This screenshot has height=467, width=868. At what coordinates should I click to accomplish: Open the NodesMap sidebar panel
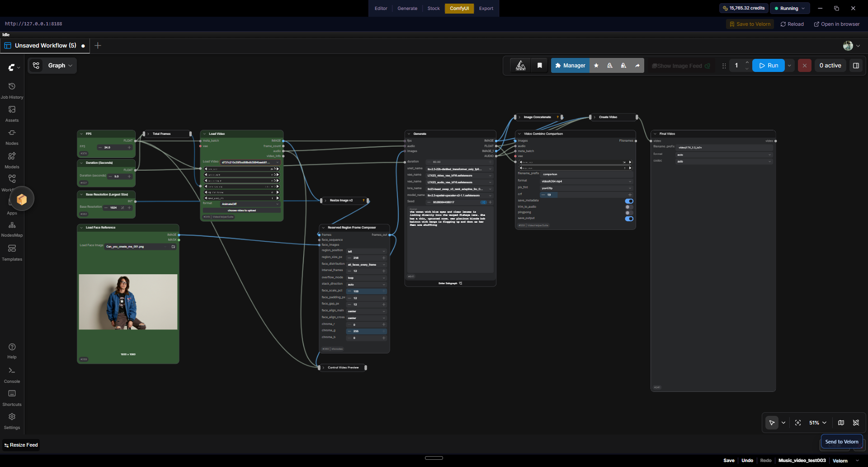tap(12, 229)
